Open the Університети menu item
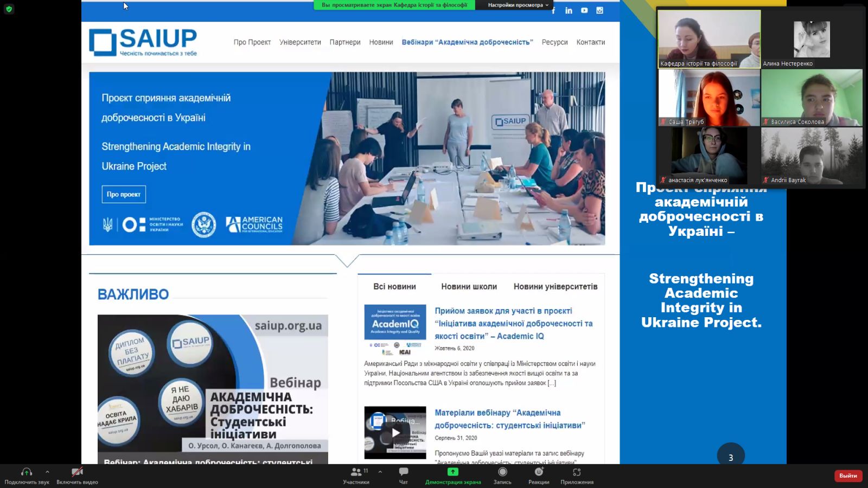Image resolution: width=868 pixels, height=488 pixels. 300,42
